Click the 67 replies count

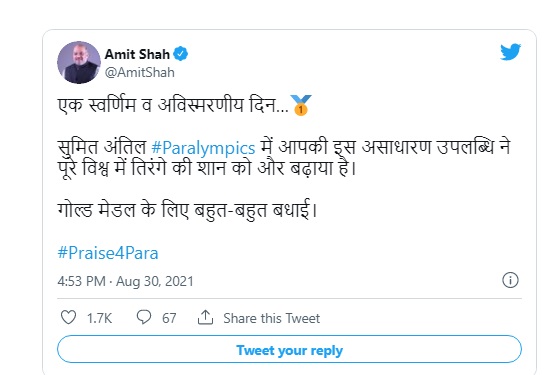tap(169, 318)
